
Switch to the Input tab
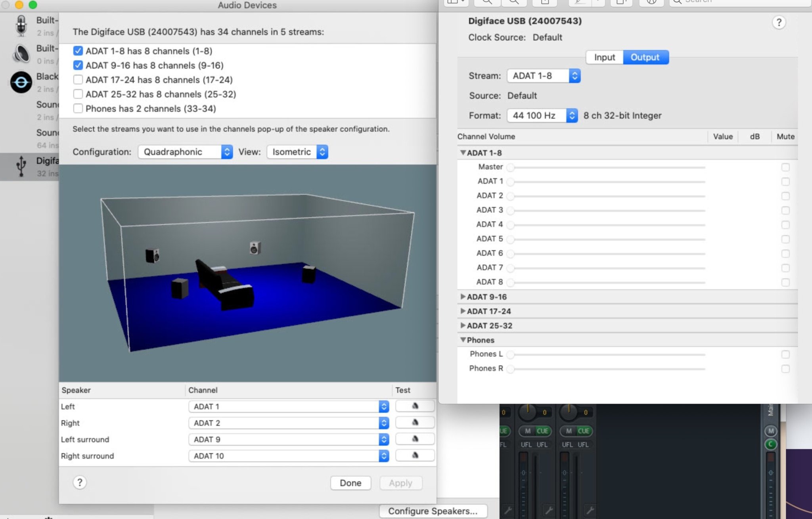click(x=605, y=57)
